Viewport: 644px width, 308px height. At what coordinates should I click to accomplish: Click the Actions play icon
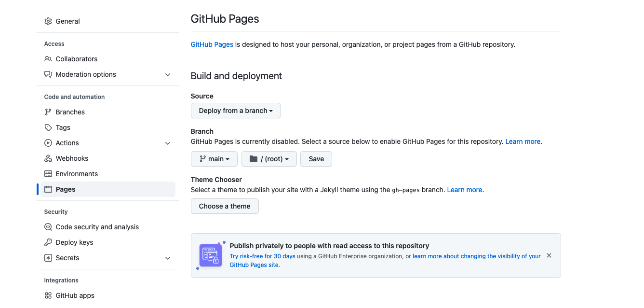click(x=48, y=143)
